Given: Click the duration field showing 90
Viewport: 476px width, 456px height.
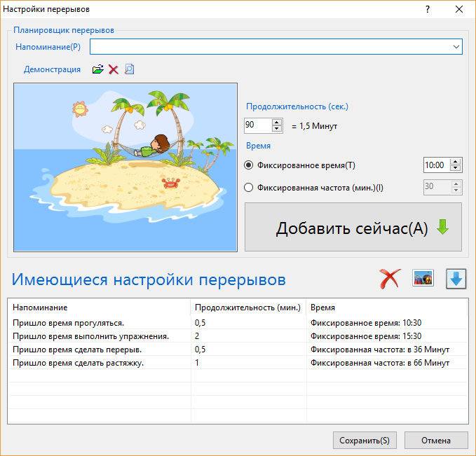Looking at the screenshot, I should (258, 125).
